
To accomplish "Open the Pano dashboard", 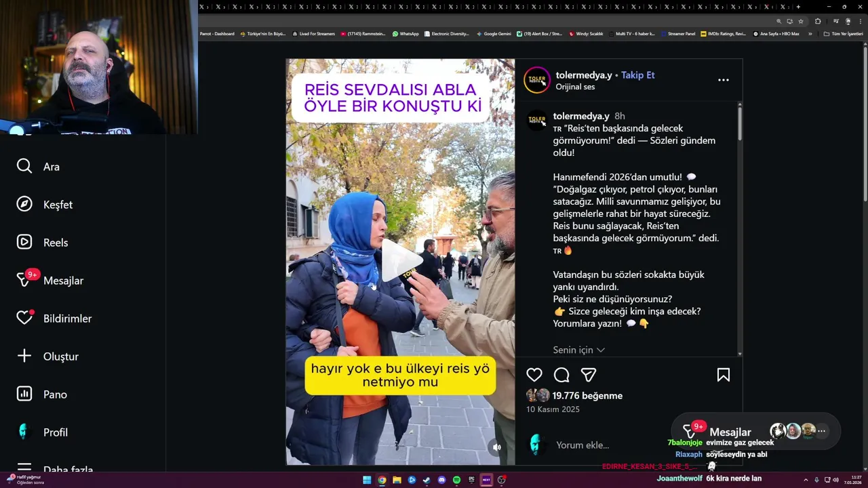I will coord(42,394).
